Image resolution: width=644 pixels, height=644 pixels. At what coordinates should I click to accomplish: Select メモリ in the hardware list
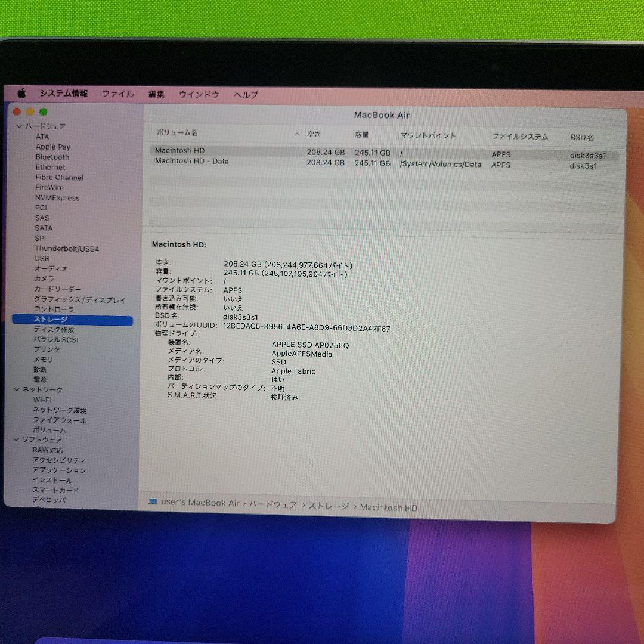42,359
